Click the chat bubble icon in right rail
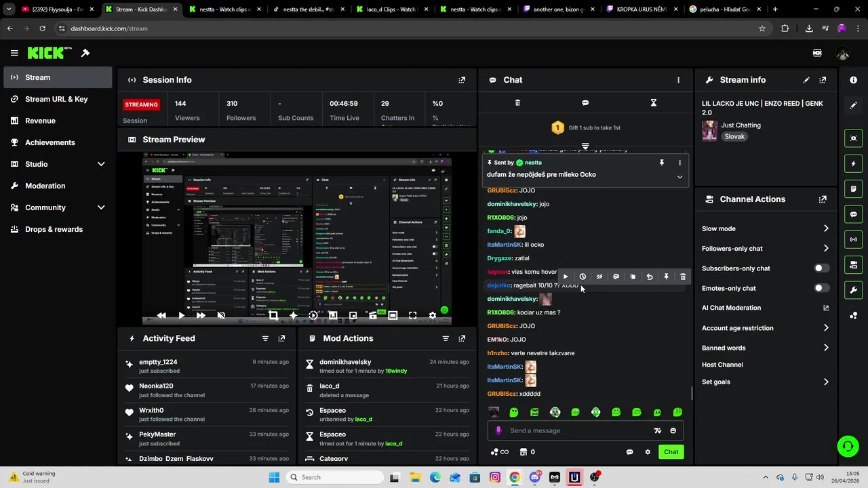 [x=853, y=214]
